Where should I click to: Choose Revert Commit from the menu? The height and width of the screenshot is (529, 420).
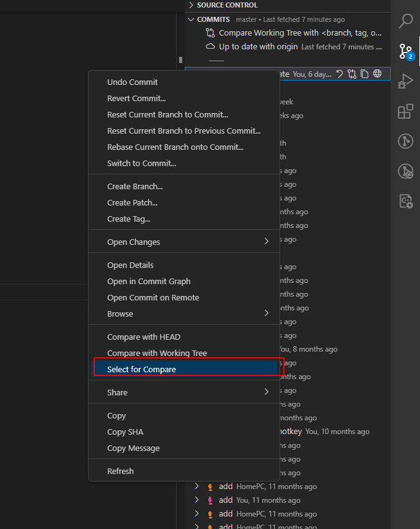coord(184,99)
